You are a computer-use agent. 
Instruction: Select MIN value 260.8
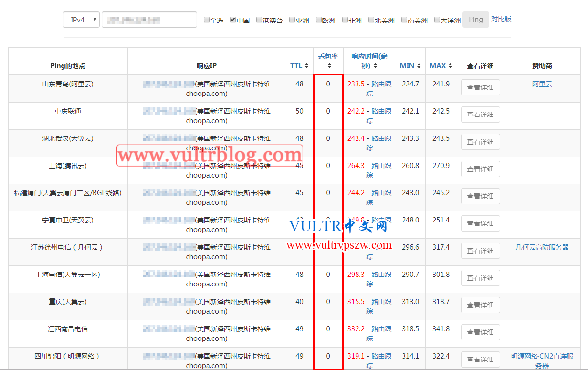tap(410, 166)
